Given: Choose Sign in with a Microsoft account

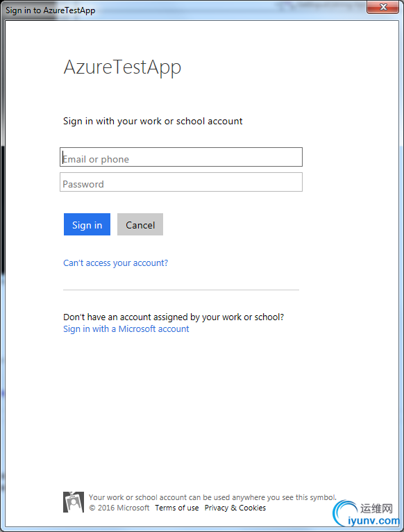Looking at the screenshot, I should [126, 329].
